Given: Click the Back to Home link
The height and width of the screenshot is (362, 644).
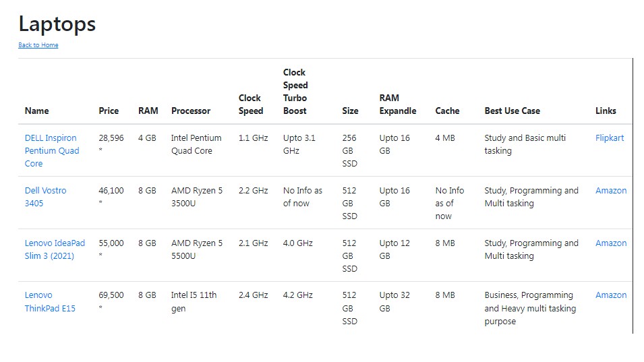Looking at the screenshot, I should 38,45.
